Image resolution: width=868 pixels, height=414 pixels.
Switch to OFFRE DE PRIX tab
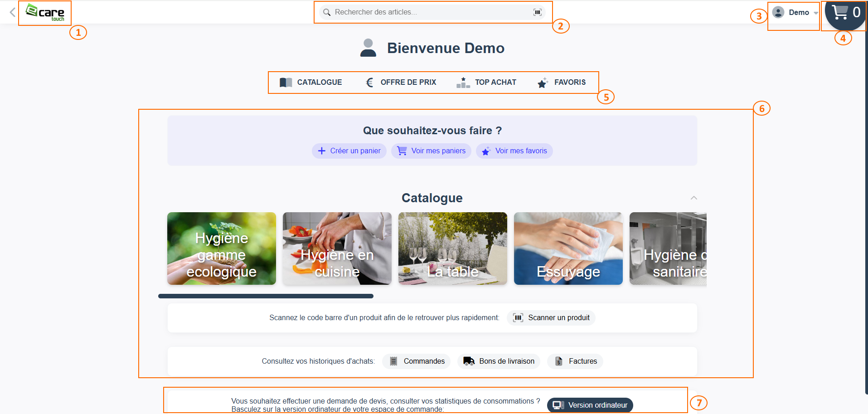[x=401, y=82]
